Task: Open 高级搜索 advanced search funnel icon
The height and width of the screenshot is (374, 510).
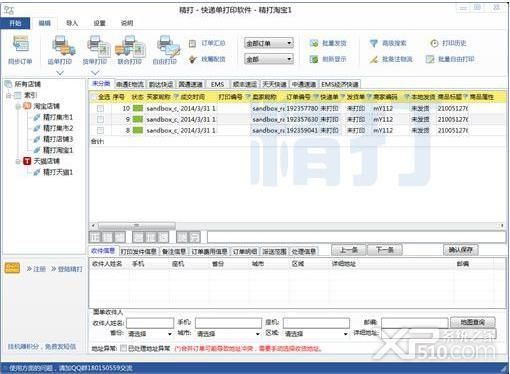Action: 373,43
